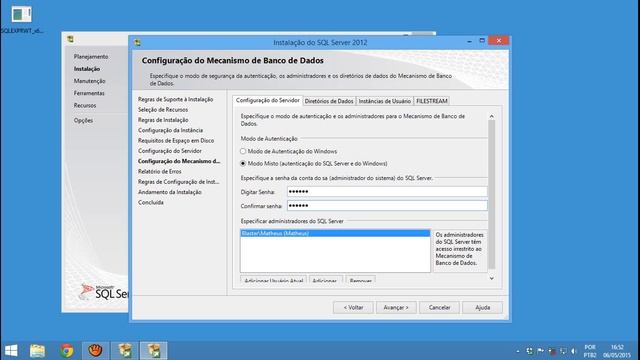Open the SQLEXPRWT desktop installer icon
The height and width of the screenshot is (360, 640).
click(22, 19)
